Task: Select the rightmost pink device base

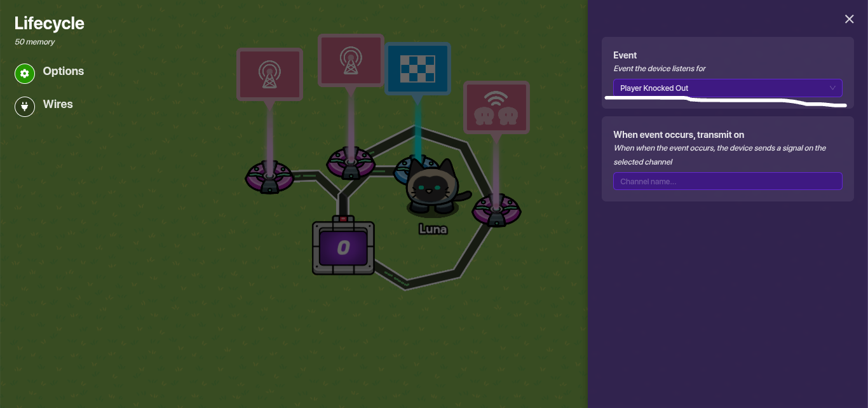Action: 496,210
